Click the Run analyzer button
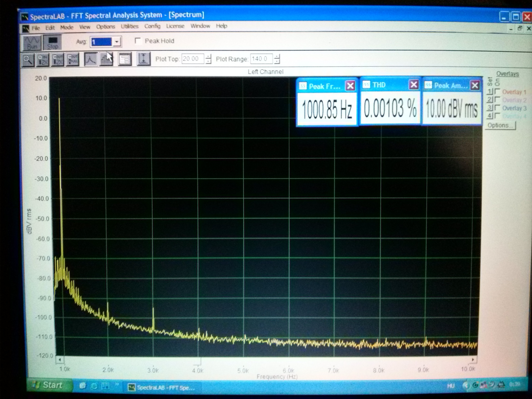Viewport: 532px width, 399px height. tap(32, 43)
